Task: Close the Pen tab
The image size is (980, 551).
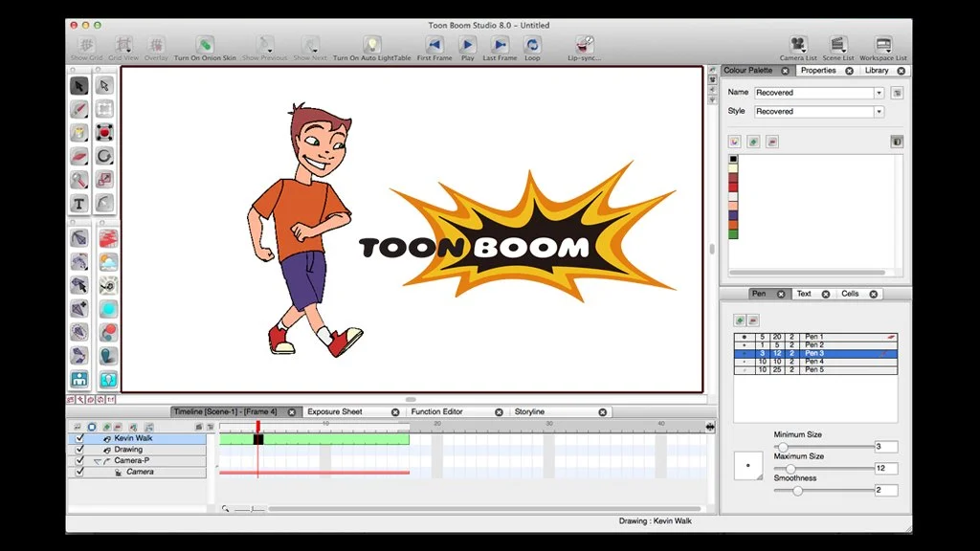Action: coord(781,295)
